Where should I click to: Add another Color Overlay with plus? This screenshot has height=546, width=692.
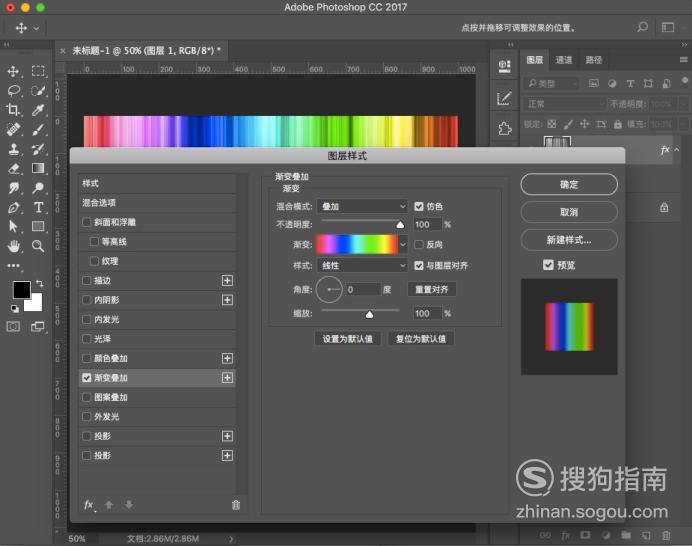(227, 358)
